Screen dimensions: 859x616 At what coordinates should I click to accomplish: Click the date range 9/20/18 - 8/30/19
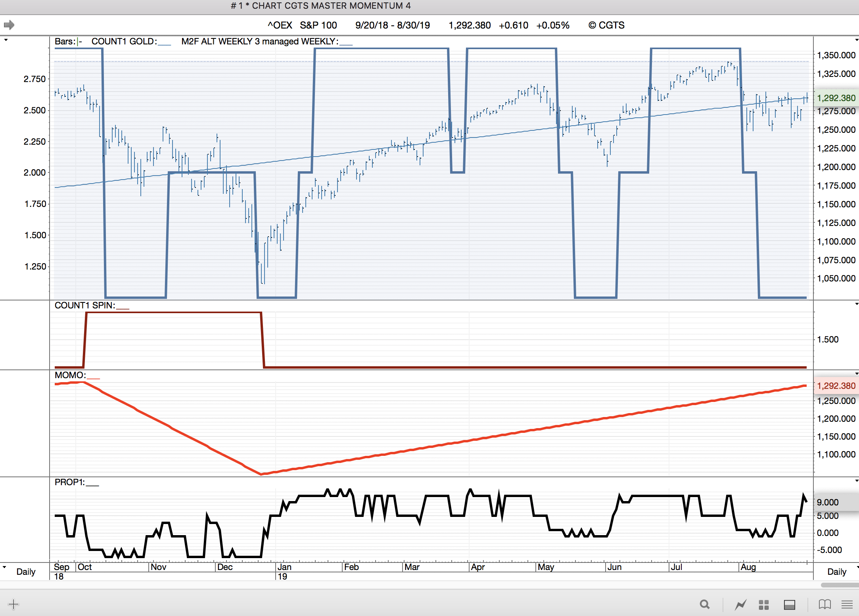click(392, 25)
